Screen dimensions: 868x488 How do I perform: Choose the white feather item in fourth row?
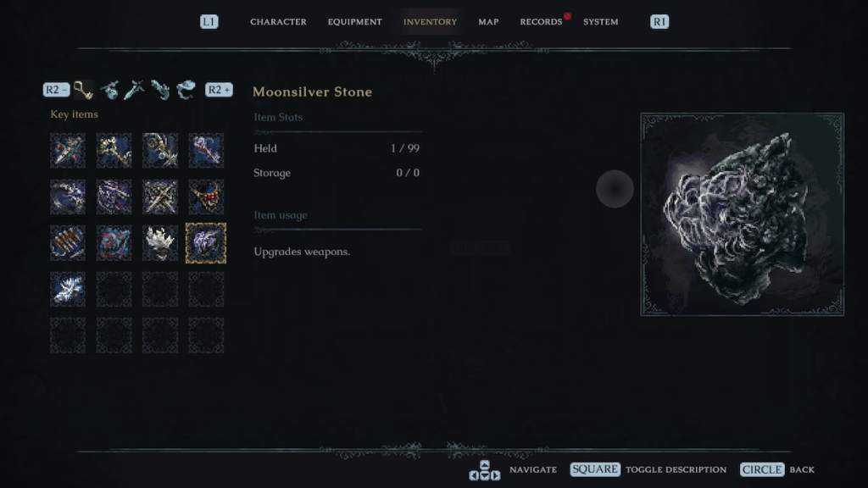pyautogui.click(x=68, y=289)
